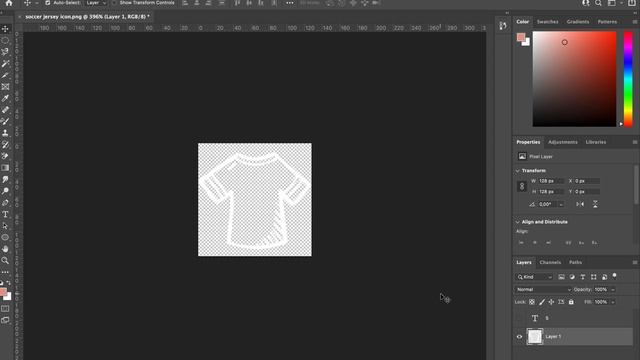
Task: Switch to the Adjustments tab
Action: [563, 142]
